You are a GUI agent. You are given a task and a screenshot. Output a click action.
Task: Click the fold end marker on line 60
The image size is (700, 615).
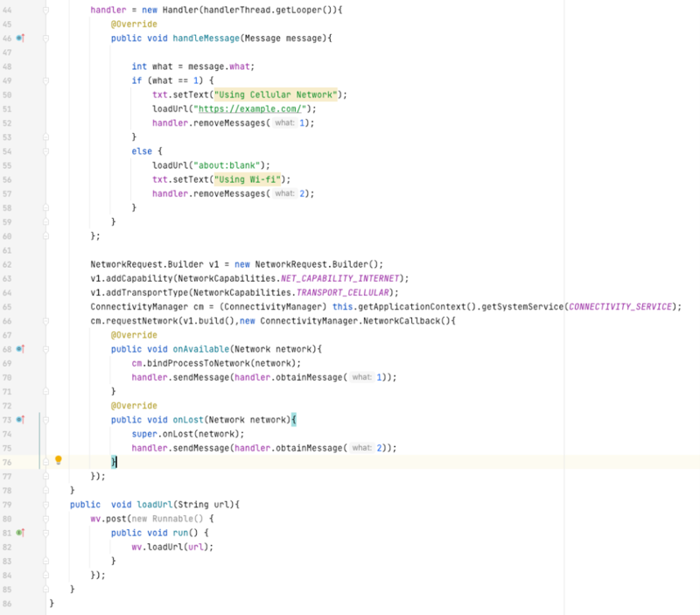pos(45,236)
